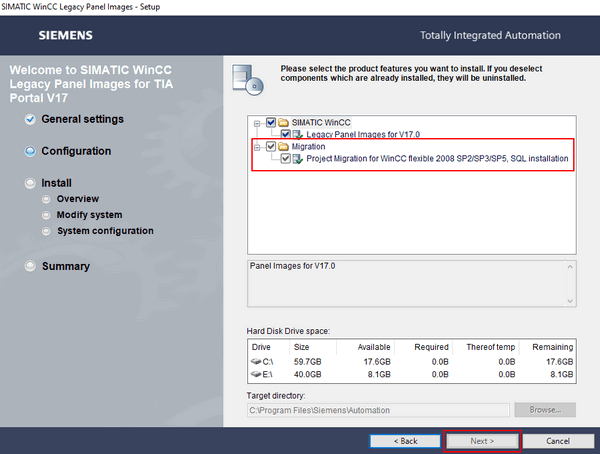Click the Size column header
Screen dimensions: 600x454
[302, 347]
